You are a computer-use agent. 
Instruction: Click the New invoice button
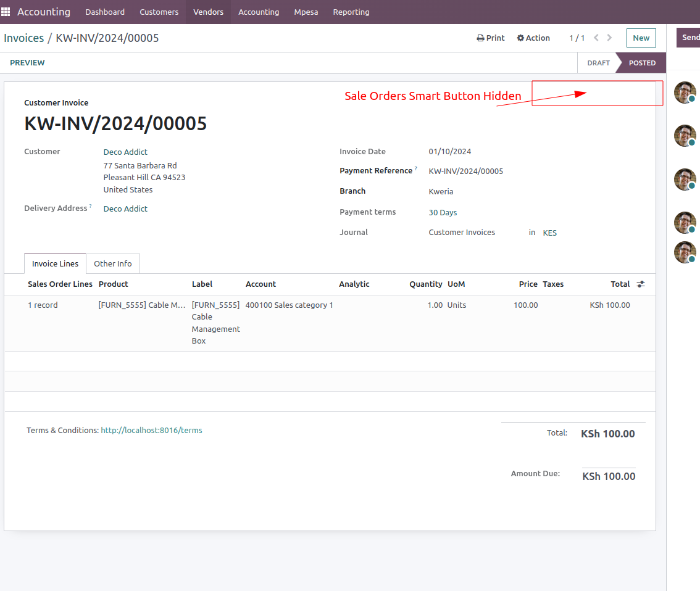[641, 38]
